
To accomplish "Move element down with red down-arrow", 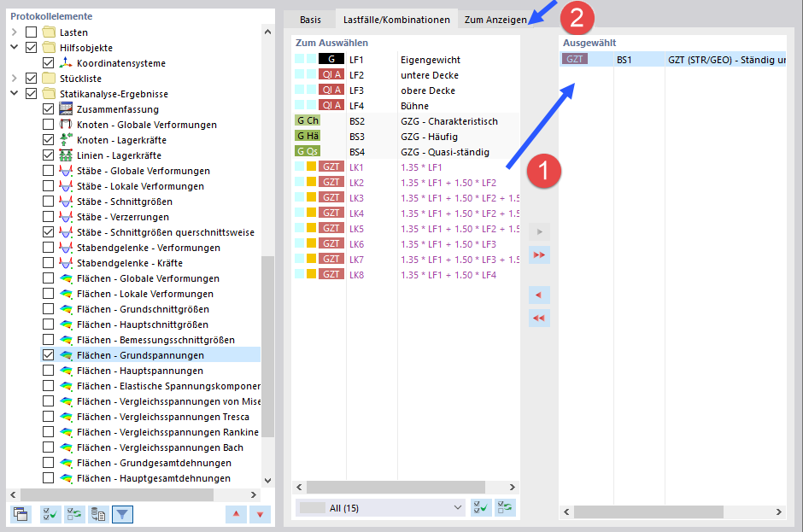I will click(x=261, y=514).
